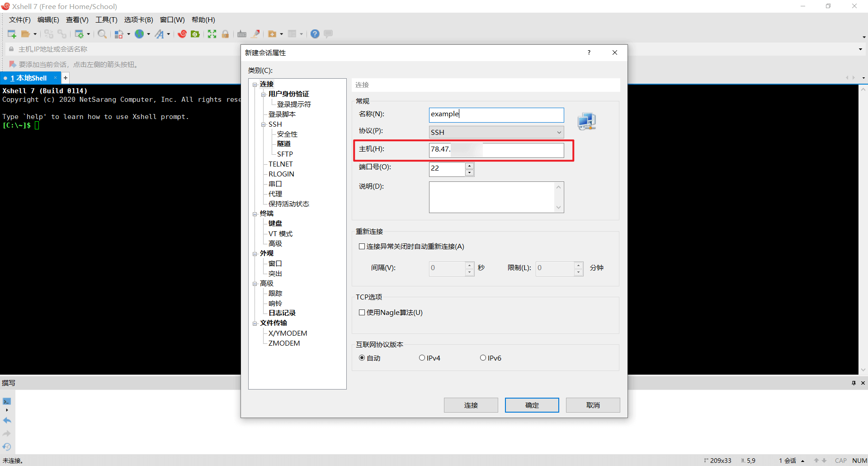The height and width of the screenshot is (466, 868).
Task: Open the virtual keyboard toolbar icon
Action: click(242, 34)
